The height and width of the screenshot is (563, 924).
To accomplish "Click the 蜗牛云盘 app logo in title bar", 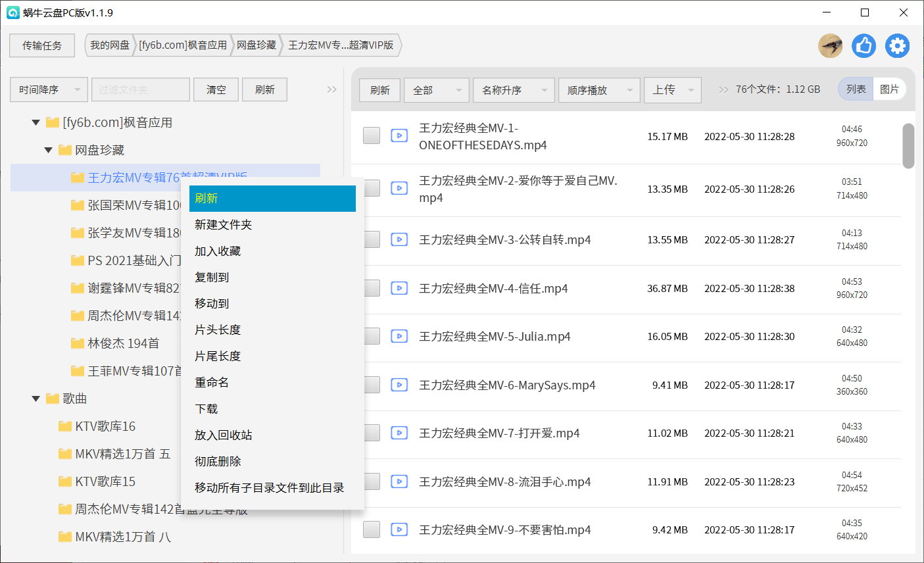I will click(x=12, y=12).
